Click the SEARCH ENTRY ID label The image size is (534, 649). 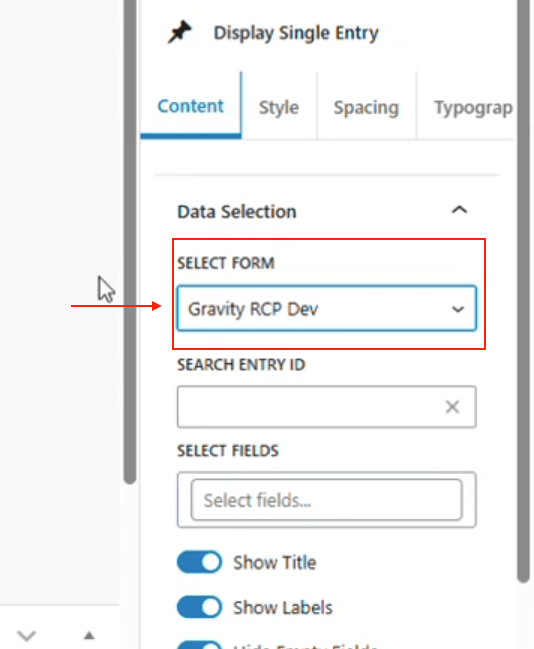coord(241,365)
